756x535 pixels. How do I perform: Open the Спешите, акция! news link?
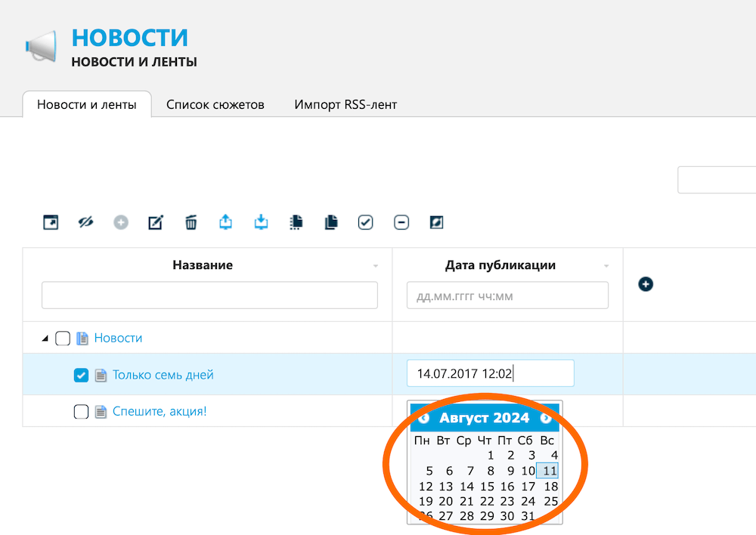point(160,412)
